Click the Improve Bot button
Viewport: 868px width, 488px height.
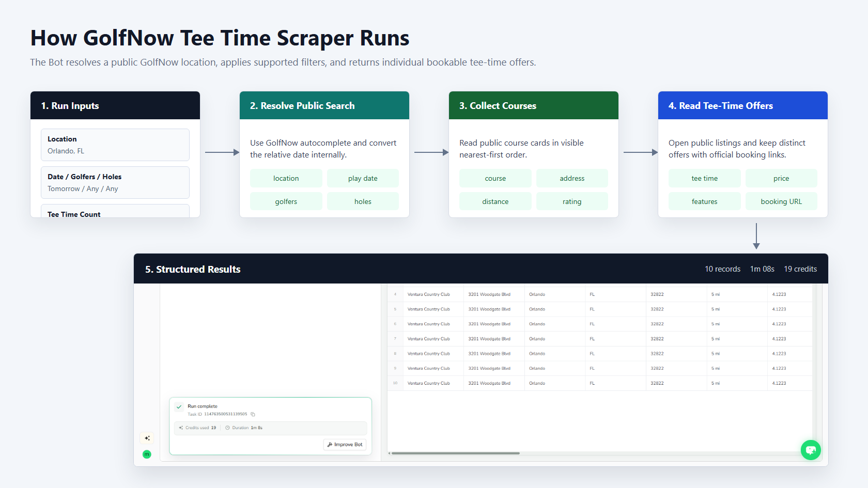coord(345,445)
